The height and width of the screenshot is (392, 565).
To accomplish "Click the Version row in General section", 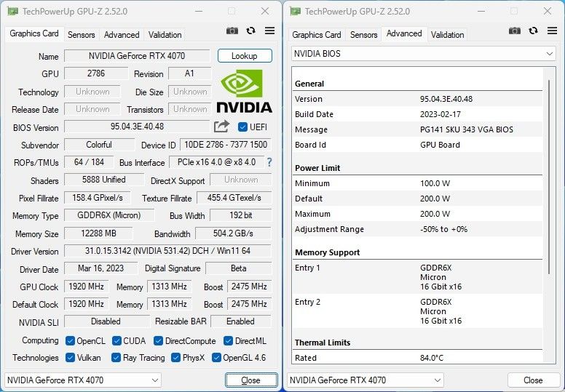I will (x=418, y=99).
